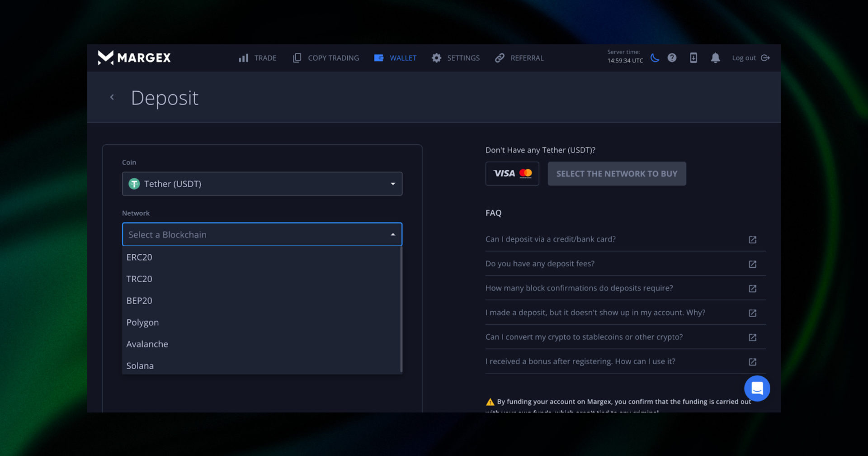
Task: Select ERC20 network option
Action: [139, 257]
